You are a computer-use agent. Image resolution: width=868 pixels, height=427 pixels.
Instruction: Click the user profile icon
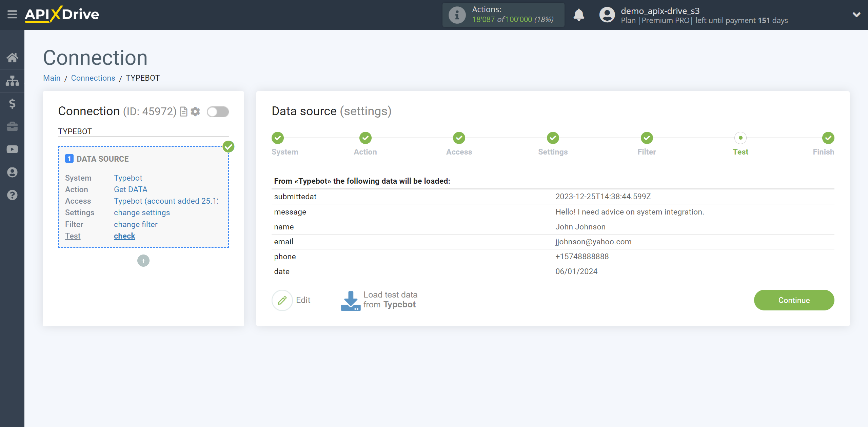point(607,14)
